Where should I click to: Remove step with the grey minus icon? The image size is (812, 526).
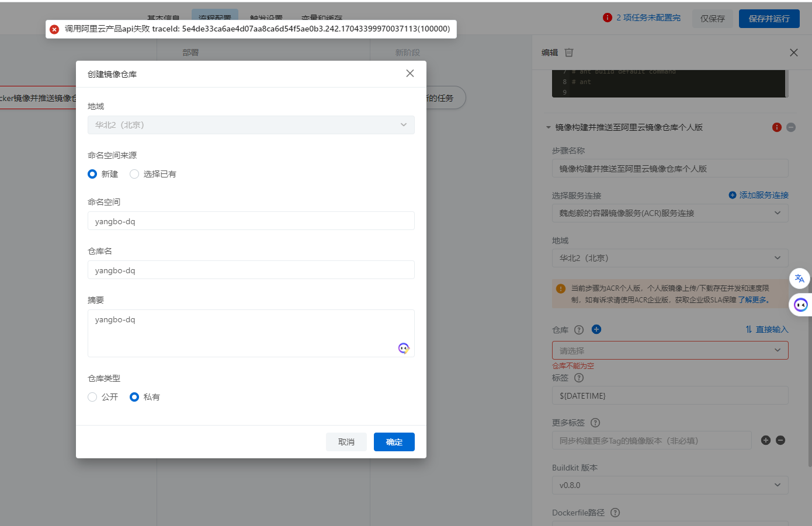pos(791,127)
